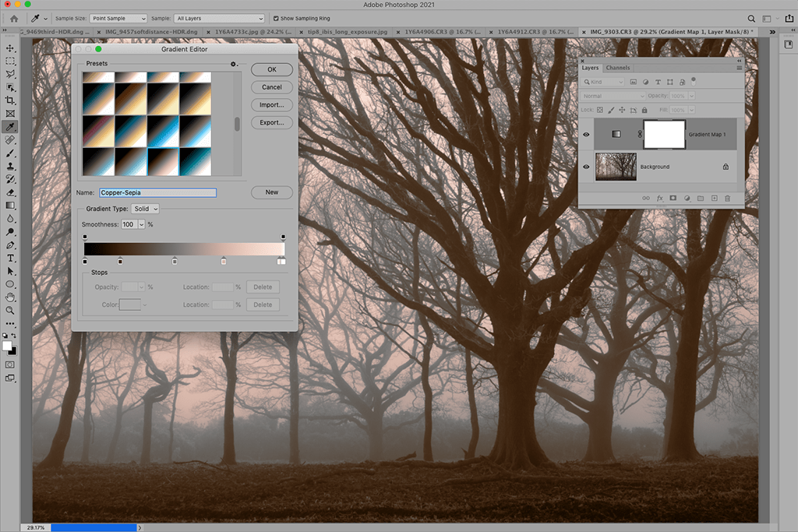Click the New gradient button
The height and width of the screenshot is (532, 798).
click(x=272, y=192)
